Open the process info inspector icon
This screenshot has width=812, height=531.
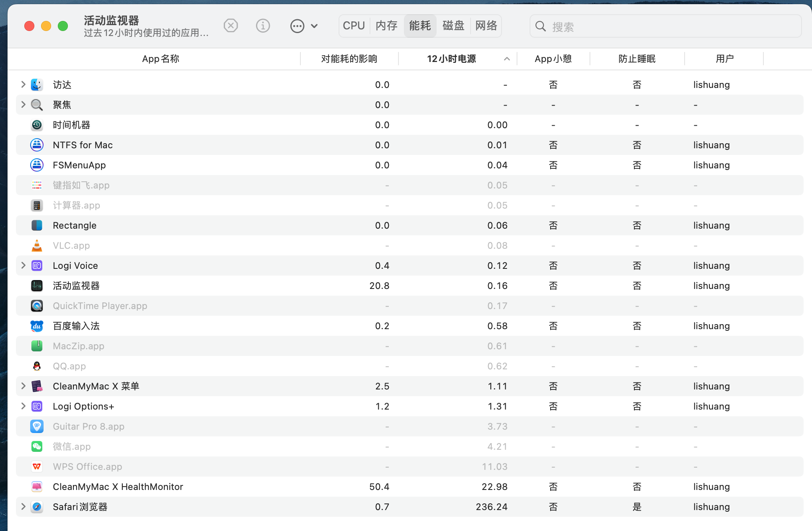click(263, 26)
